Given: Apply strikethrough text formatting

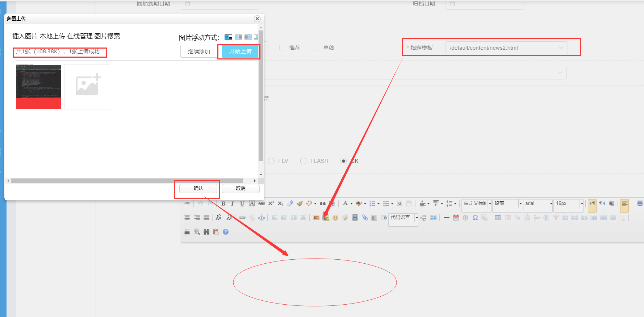Looking at the screenshot, I should click(x=262, y=203).
